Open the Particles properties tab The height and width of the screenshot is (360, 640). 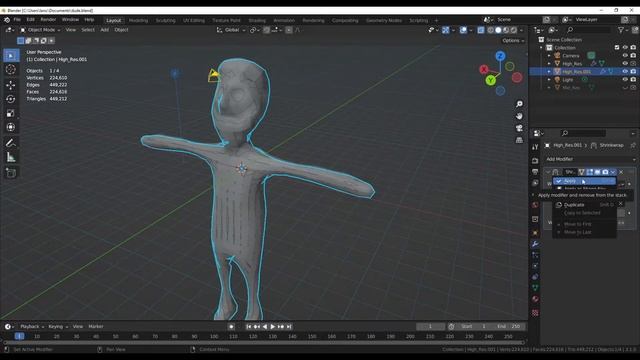535,255
